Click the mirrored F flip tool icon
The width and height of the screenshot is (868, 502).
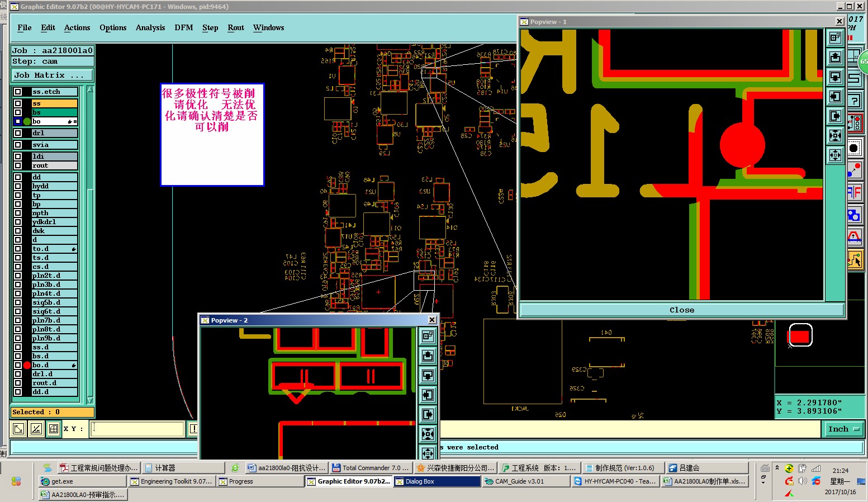point(855,193)
